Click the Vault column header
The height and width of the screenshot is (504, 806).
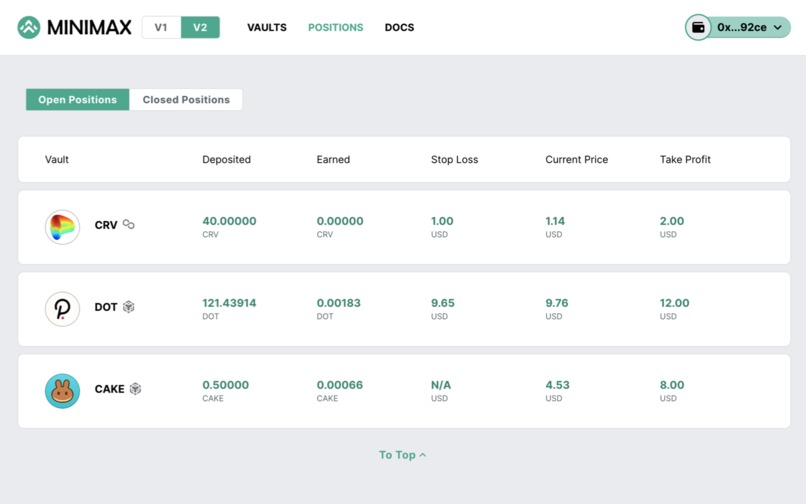pyautogui.click(x=57, y=159)
